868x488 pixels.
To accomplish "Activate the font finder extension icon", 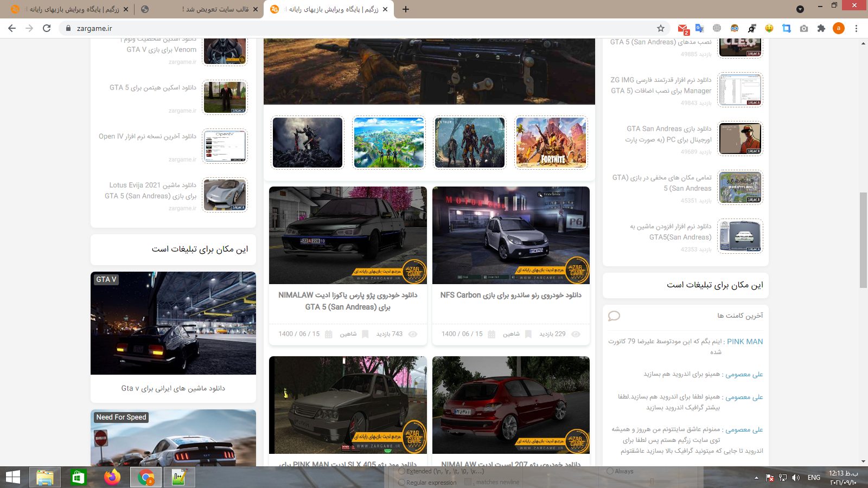I will pos(752,28).
